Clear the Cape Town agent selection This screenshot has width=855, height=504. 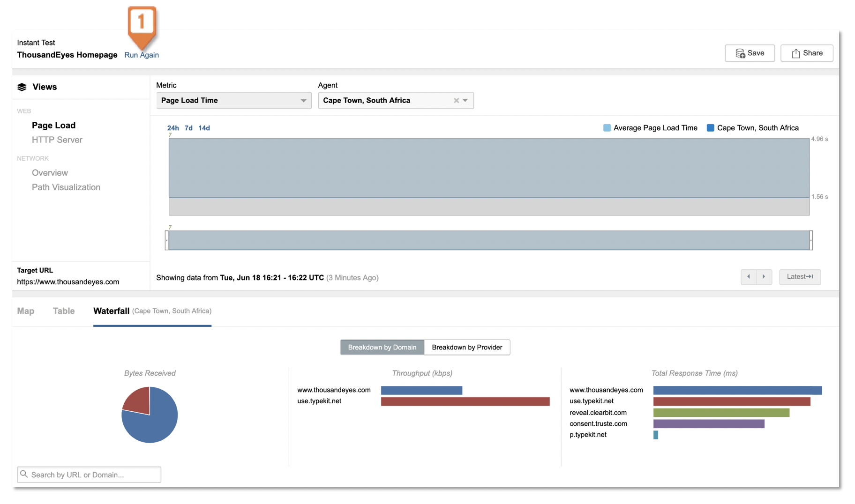click(456, 100)
